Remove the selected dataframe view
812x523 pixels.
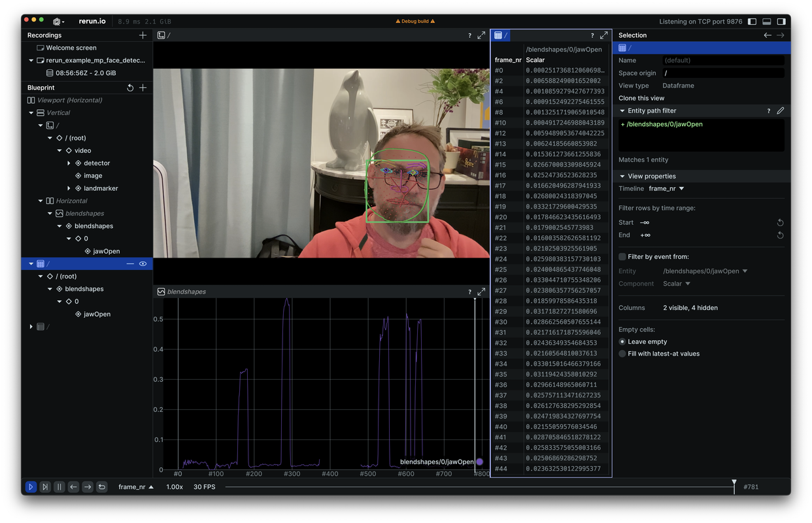[130, 263]
